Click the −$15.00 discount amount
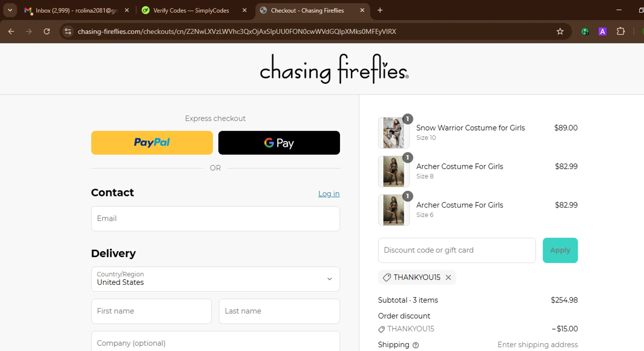The width and height of the screenshot is (644, 351). 565,329
